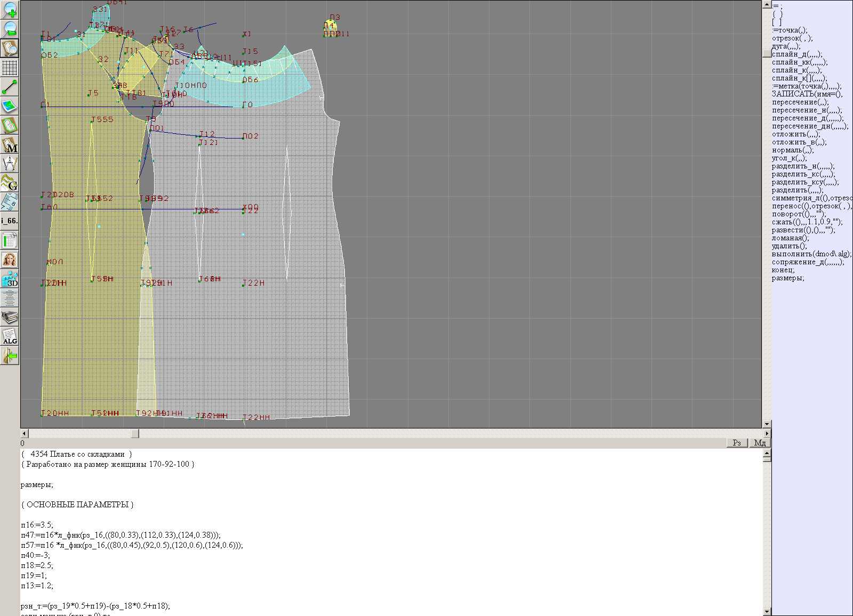The image size is (853, 616).
Task: Click the ALG algorithm document icon
Action: 10,337
